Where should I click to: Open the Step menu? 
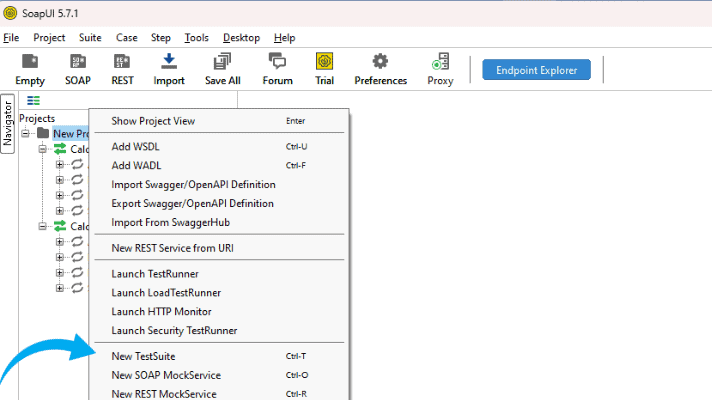click(161, 38)
